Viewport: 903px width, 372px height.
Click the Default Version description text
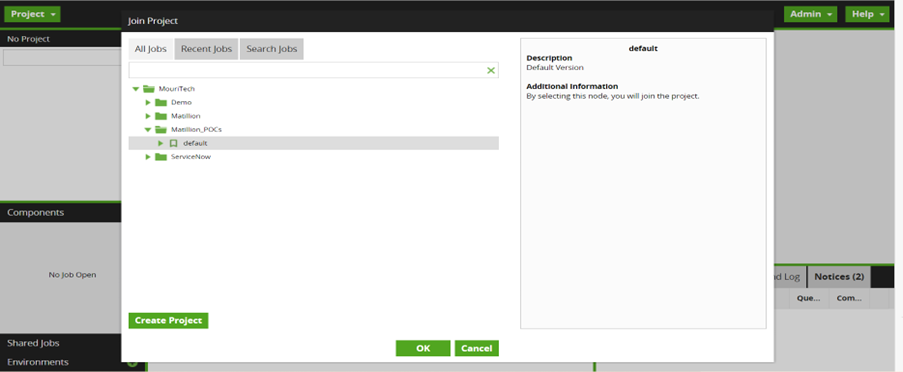555,67
